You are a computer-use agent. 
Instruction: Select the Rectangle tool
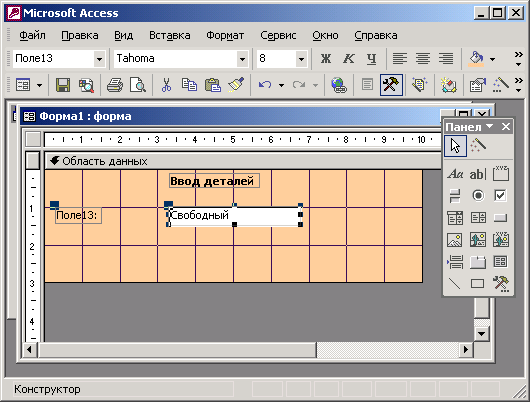point(478,283)
